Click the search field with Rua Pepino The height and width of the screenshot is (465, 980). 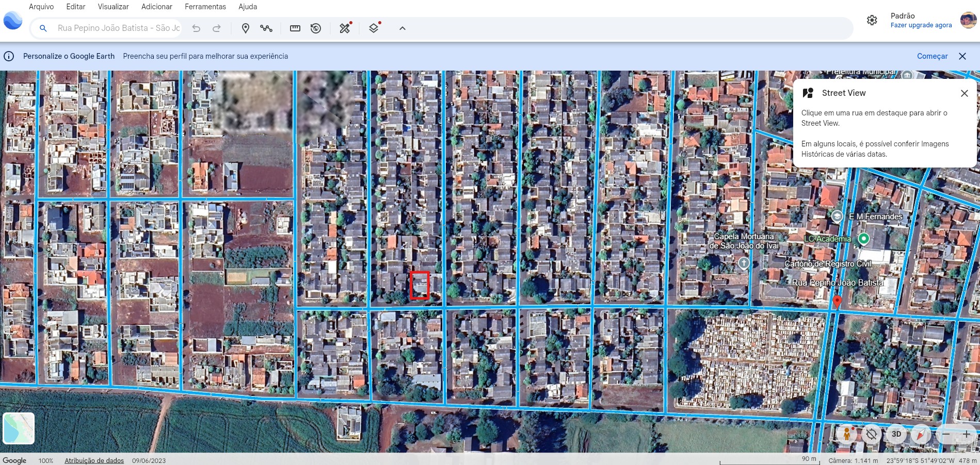(x=119, y=28)
